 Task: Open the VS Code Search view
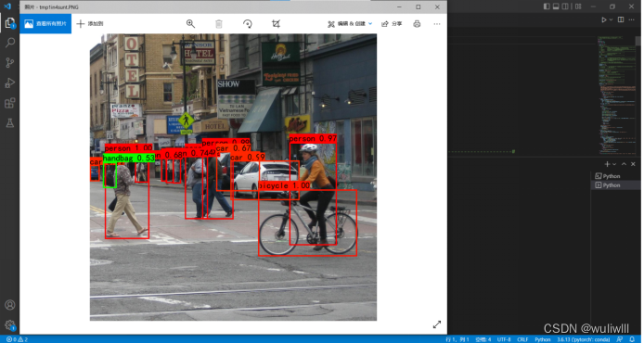[x=10, y=43]
